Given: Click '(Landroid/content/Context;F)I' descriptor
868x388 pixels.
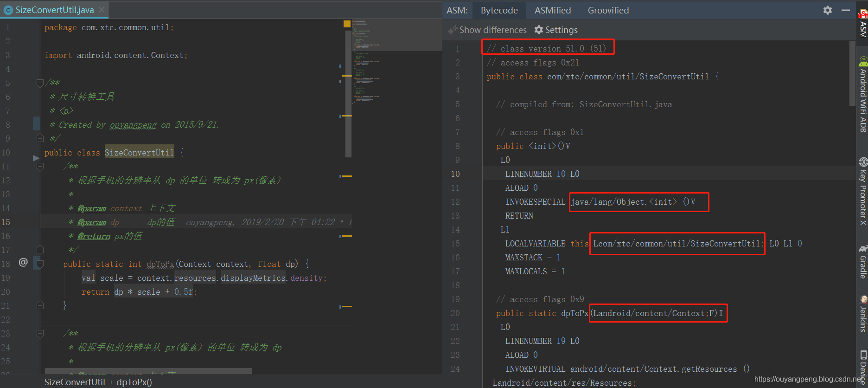Looking at the screenshot, I should tap(657, 313).
